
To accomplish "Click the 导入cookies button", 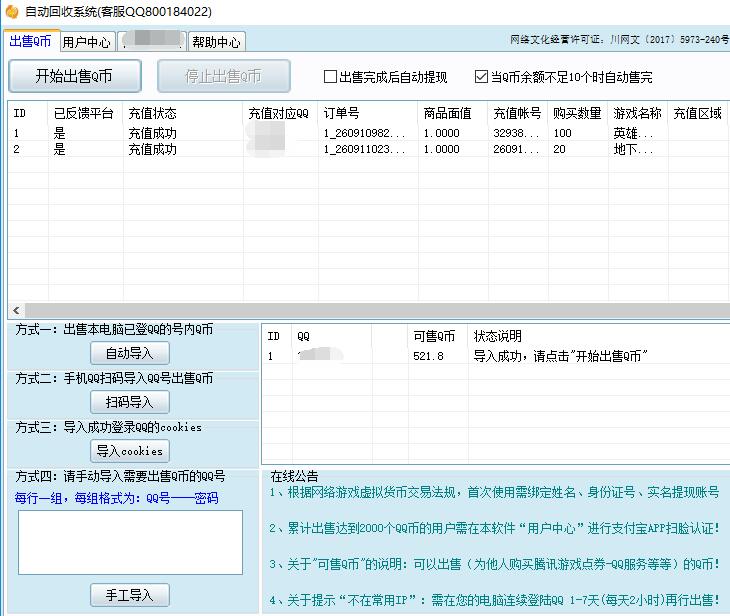I will (x=129, y=451).
